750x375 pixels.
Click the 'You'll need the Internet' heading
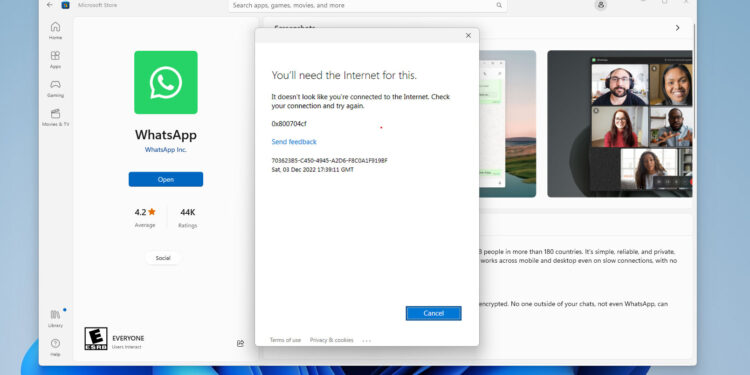(344, 75)
